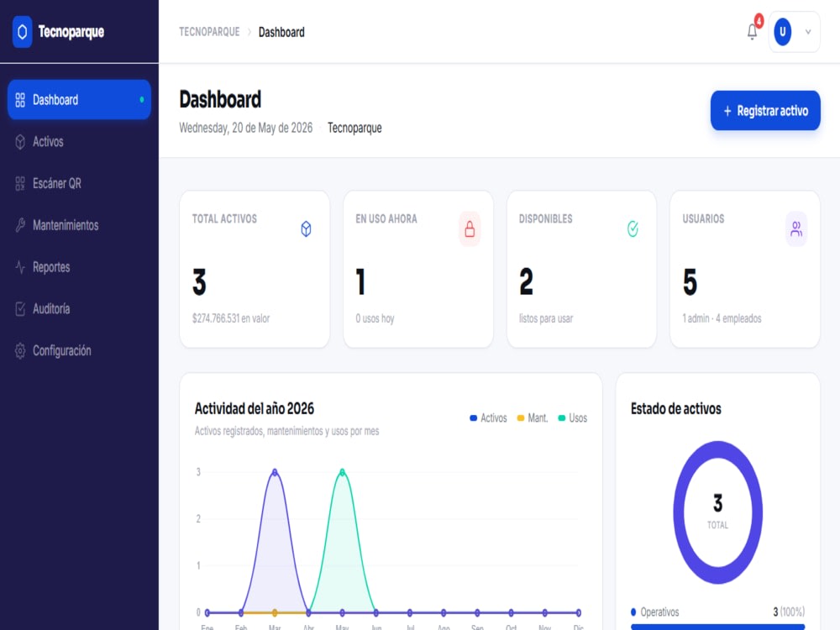Screen dimensions: 840x630
Task: Go to Activos in the sidebar
Action: (x=79, y=141)
